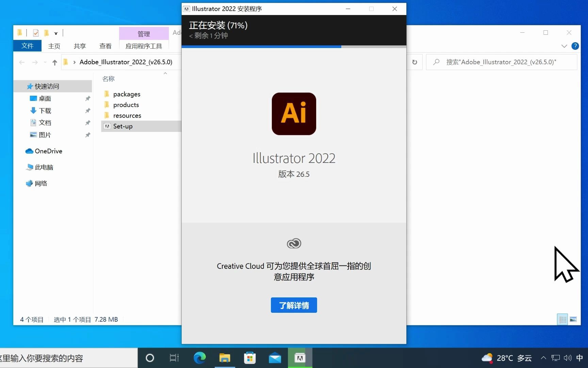588x368 pixels.
Task: Close the Illustrator 2022 installer window
Action: (x=395, y=9)
